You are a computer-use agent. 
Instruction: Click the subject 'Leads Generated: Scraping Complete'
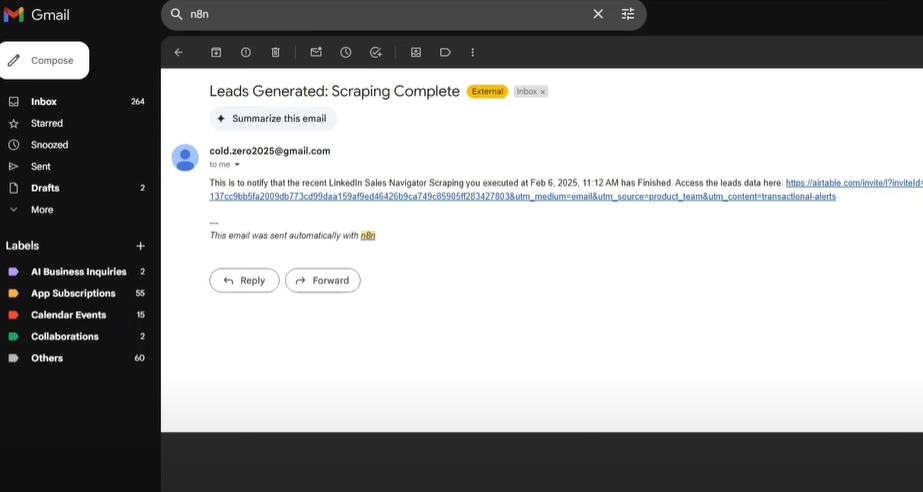pyautogui.click(x=334, y=91)
